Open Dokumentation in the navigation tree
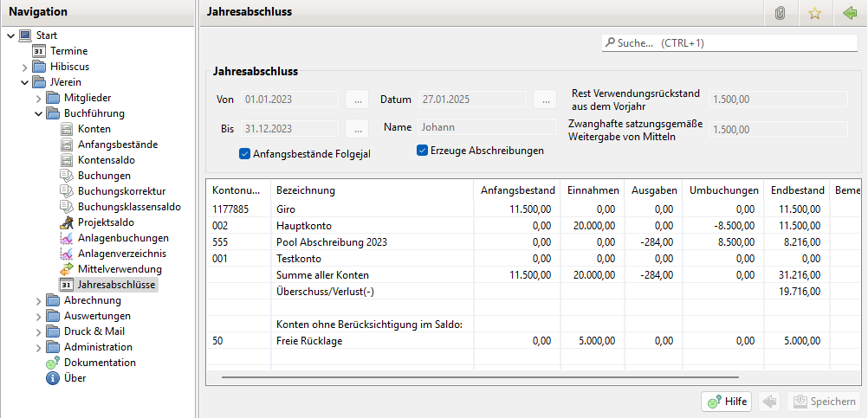Viewport: 868px width, 418px height. pyautogui.click(x=99, y=363)
